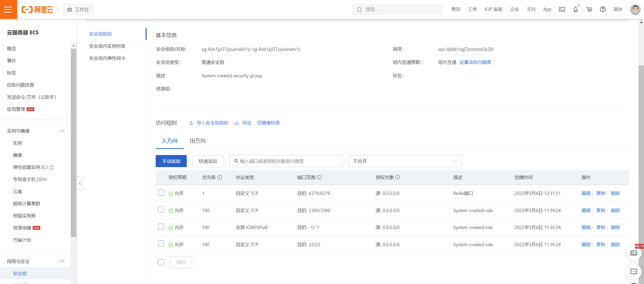Click the 健康检查 link

[x=269, y=123]
